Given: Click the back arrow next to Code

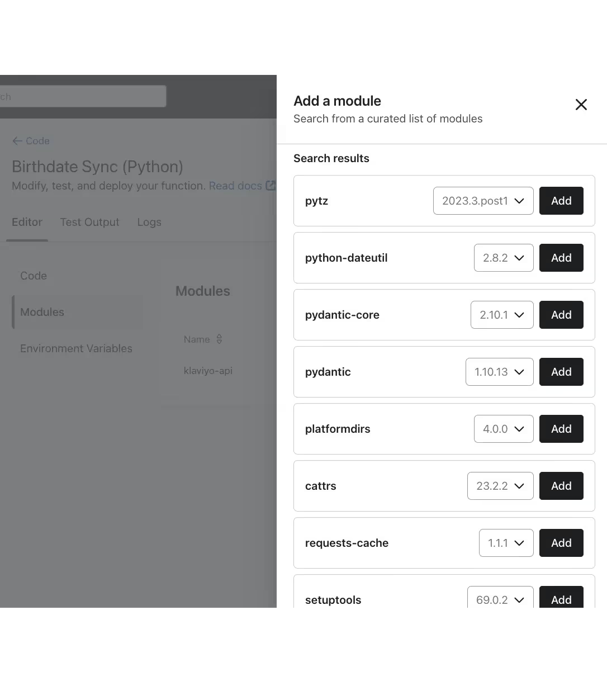Looking at the screenshot, I should click(17, 141).
